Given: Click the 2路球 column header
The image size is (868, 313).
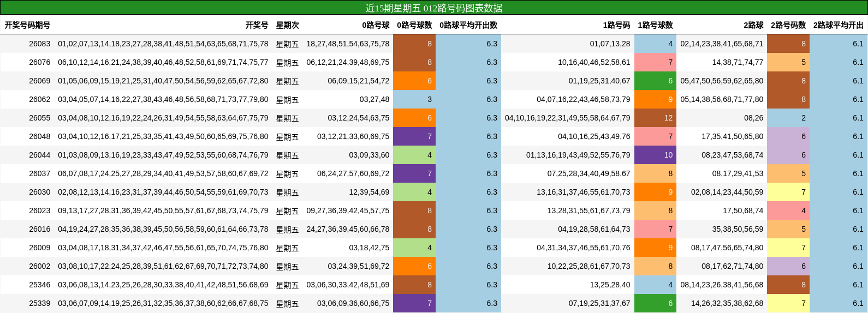Looking at the screenshot, I should [753, 25].
